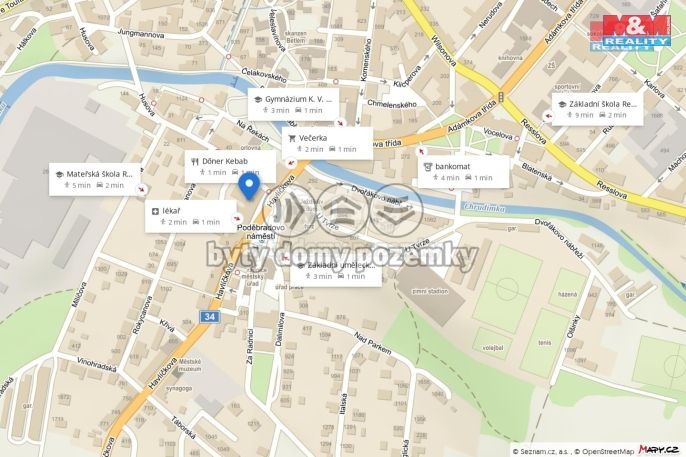
Task: Open the bankomat info card
Action: (x=463, y=172)
